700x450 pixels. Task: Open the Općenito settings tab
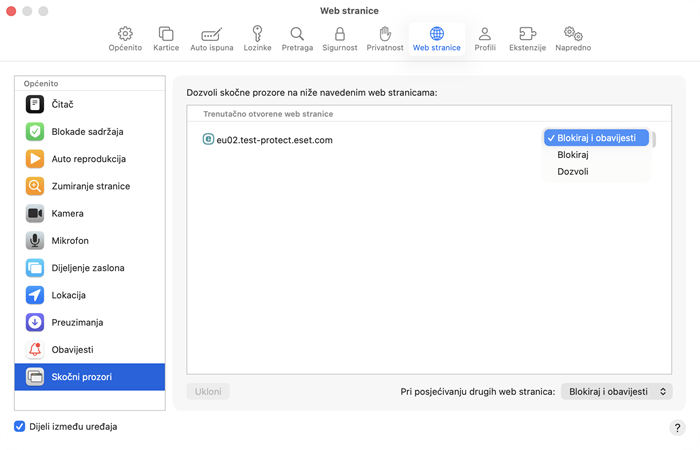pyautogui.click(x=125, y=39)
